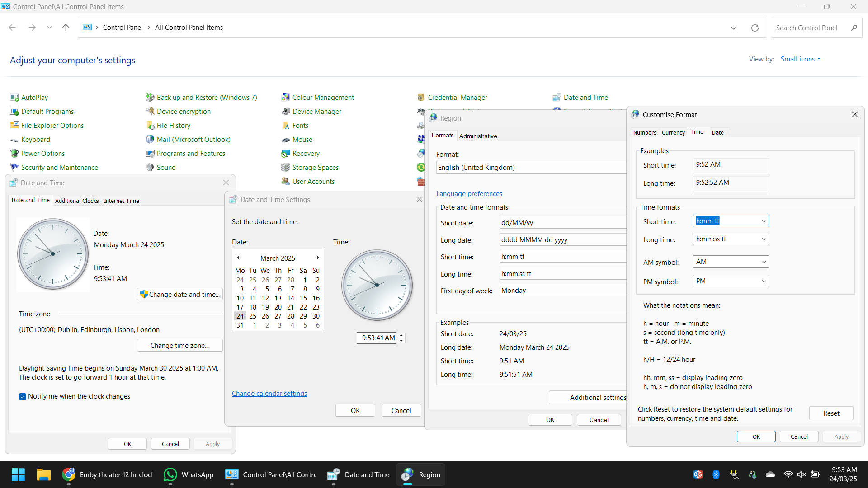Expand the PM symbol combo box
Image resolution: width=868 pixels, height=488 pixels.
764,282
